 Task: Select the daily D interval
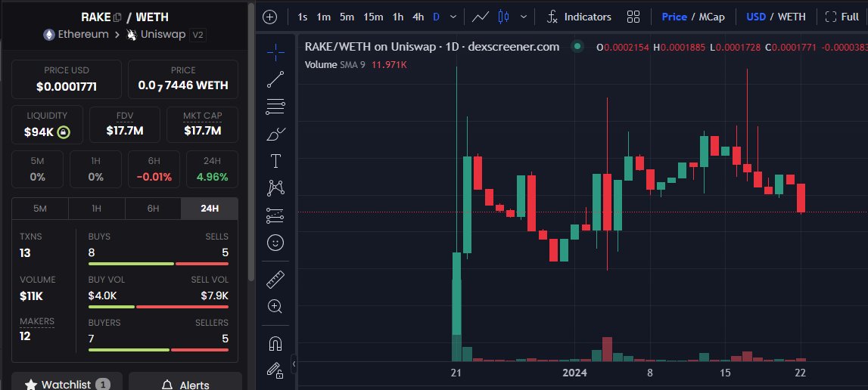tap(436, 17)
